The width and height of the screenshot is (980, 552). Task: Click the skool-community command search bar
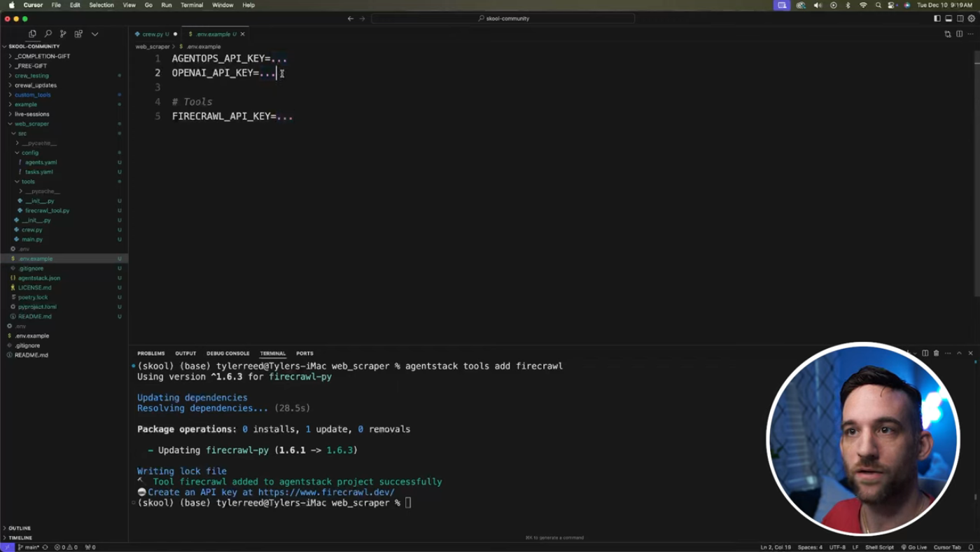[503, 19]
